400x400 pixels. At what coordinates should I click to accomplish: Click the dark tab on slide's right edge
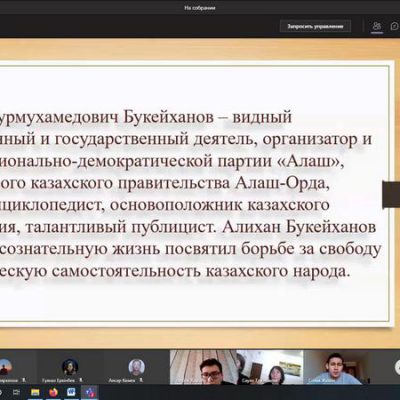[x=391, y=195]
